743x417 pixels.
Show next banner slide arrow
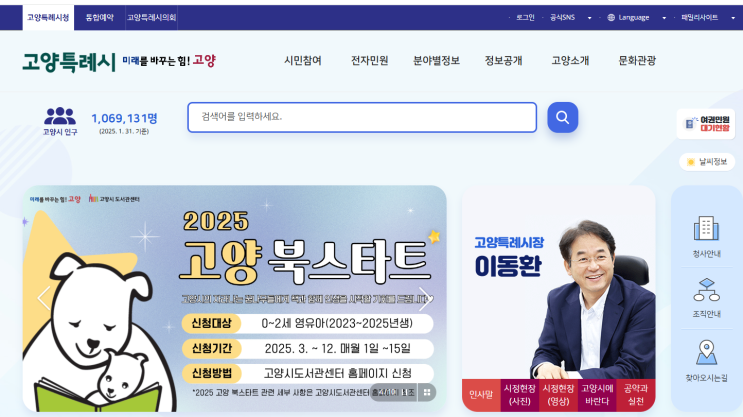tap(424, 299)
